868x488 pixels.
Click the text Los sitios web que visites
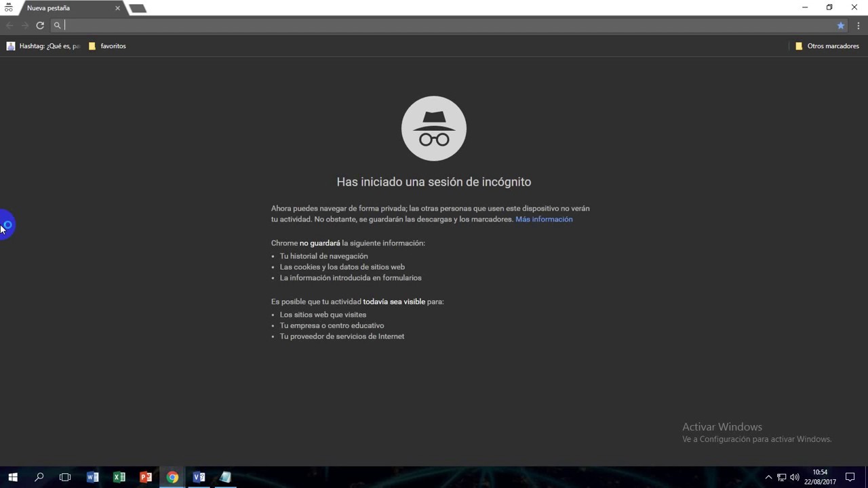(323, 314)
